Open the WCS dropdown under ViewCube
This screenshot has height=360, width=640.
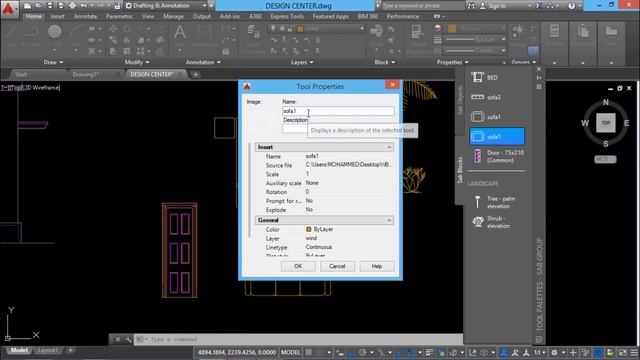(x=605, y=159)
